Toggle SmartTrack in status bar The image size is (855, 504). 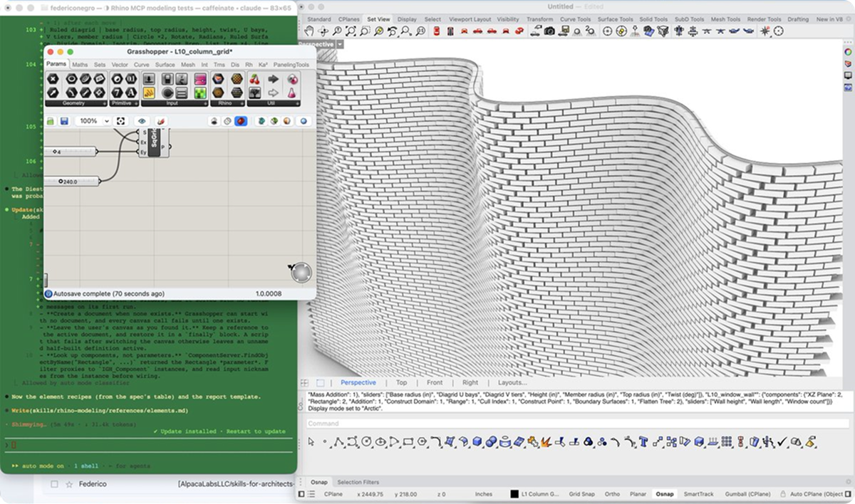pos(699,494)
